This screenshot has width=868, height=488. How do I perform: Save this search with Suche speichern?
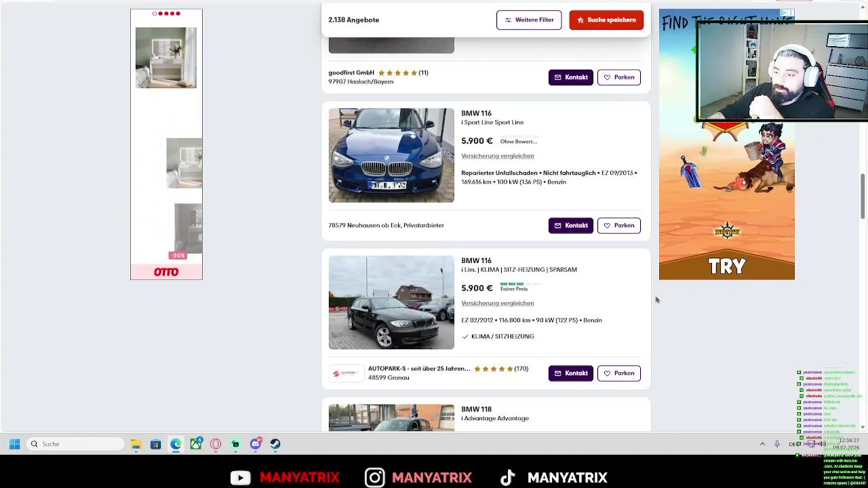pos(606,20)
